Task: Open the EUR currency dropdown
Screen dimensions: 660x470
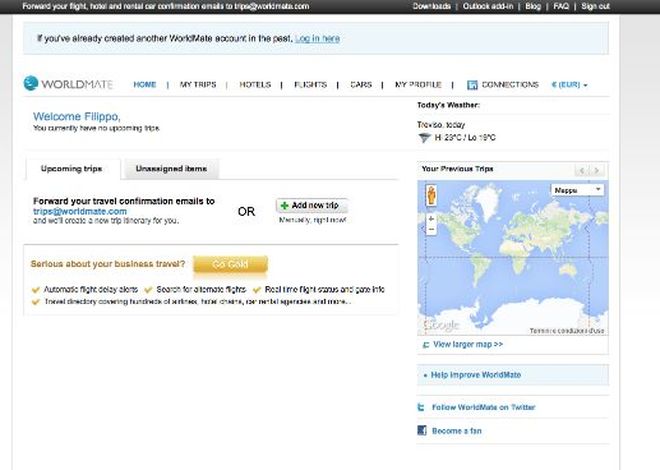Action: [x=570, y=85]
